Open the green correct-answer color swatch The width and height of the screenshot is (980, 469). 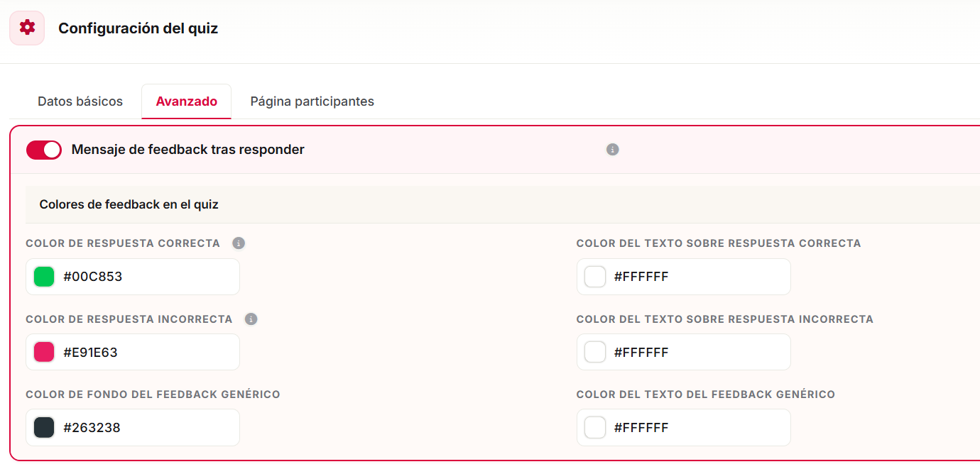[44, 277]
